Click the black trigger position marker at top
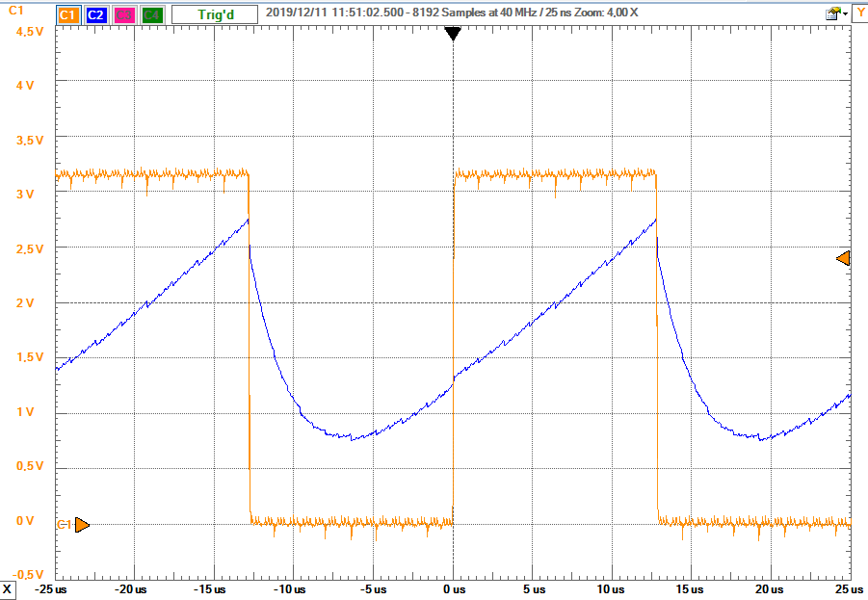Viewport: 868px width, 600px height. tap(453, 34)
